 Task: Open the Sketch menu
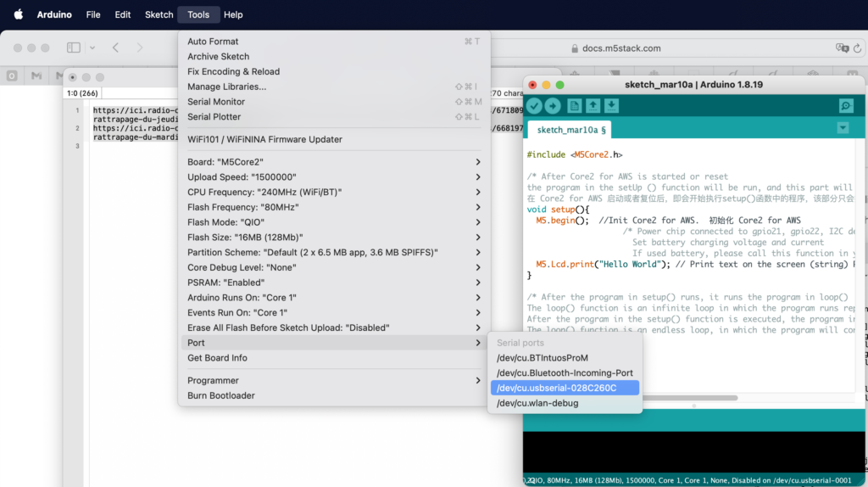click(x=159, y=15)
